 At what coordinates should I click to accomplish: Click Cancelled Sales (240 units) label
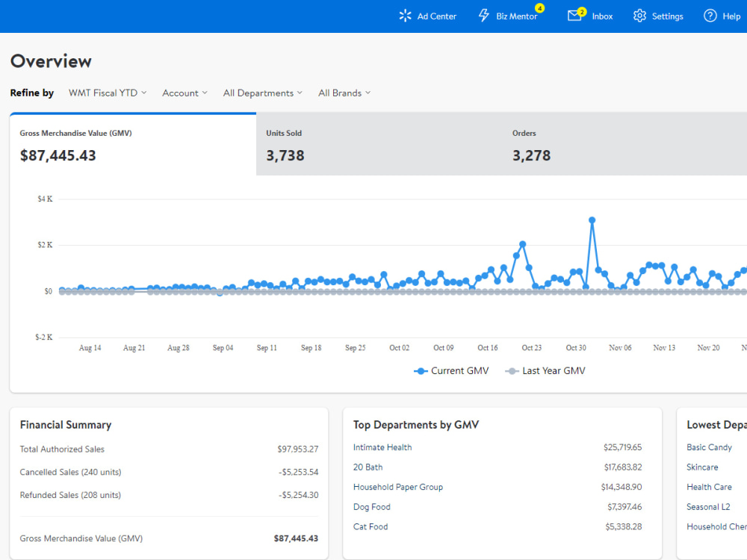coord(70,472)
